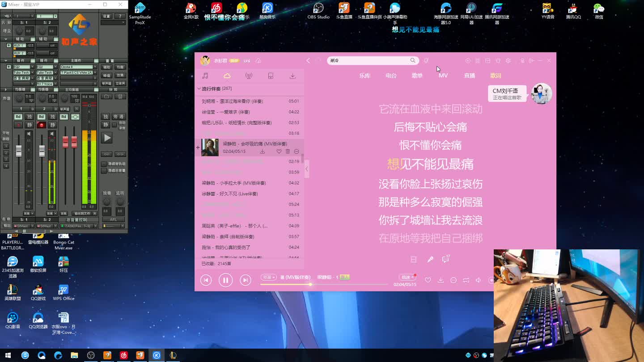
Task: Click the search magnifier icon
Action: [413, 60]
